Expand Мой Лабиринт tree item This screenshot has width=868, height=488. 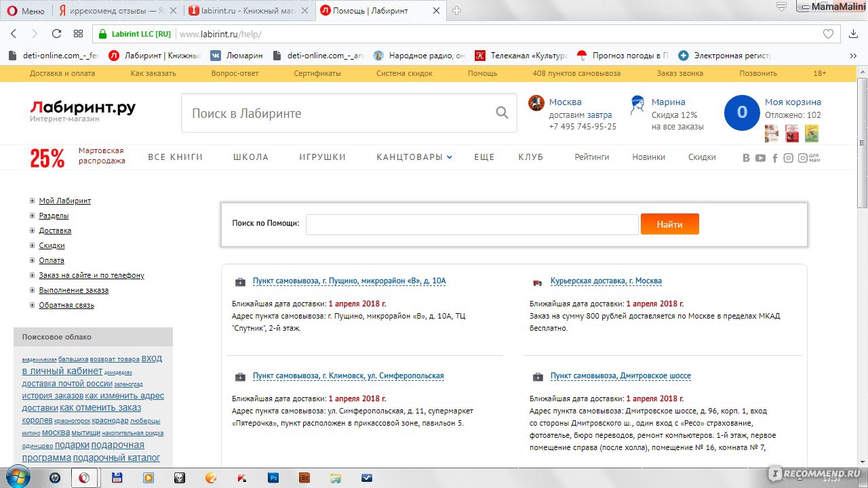pos(32,201)
